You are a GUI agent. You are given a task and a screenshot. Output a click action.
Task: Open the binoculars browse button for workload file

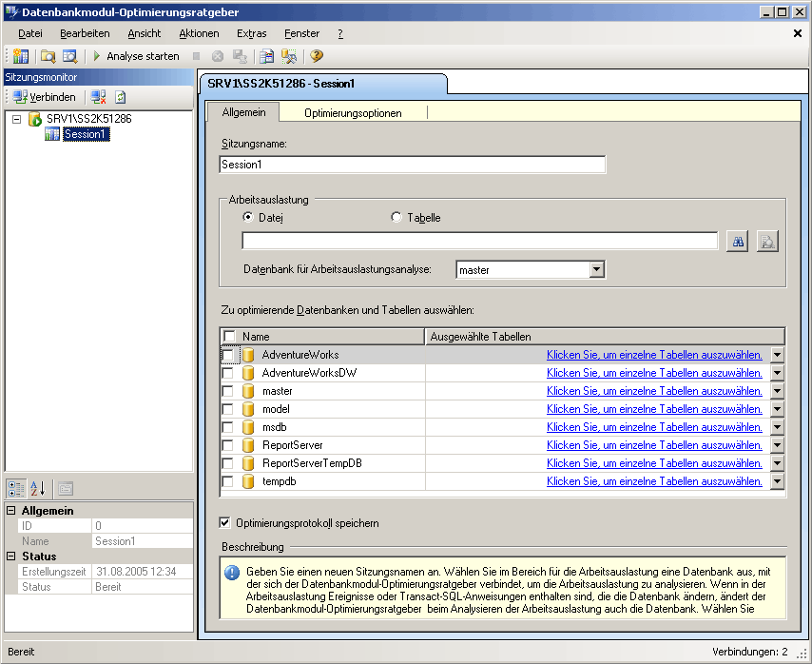point(737,241)
